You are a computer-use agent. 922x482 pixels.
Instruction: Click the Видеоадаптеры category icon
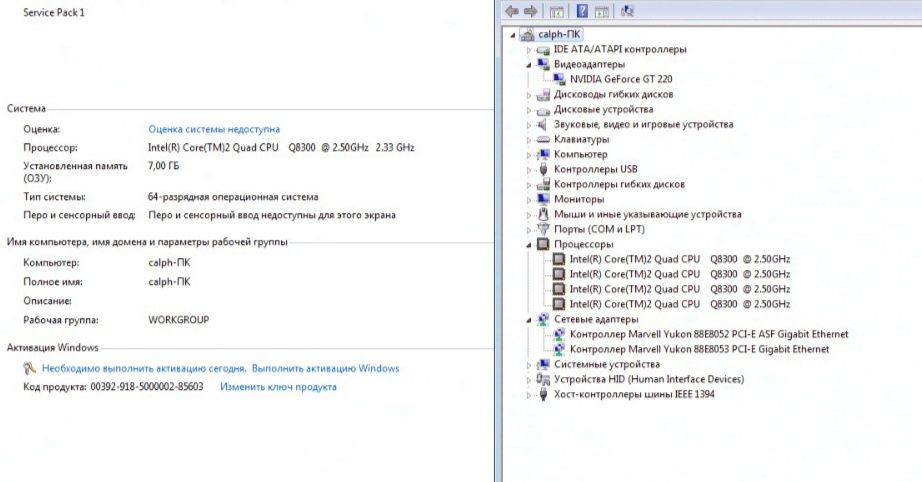[x=543, y=64]
